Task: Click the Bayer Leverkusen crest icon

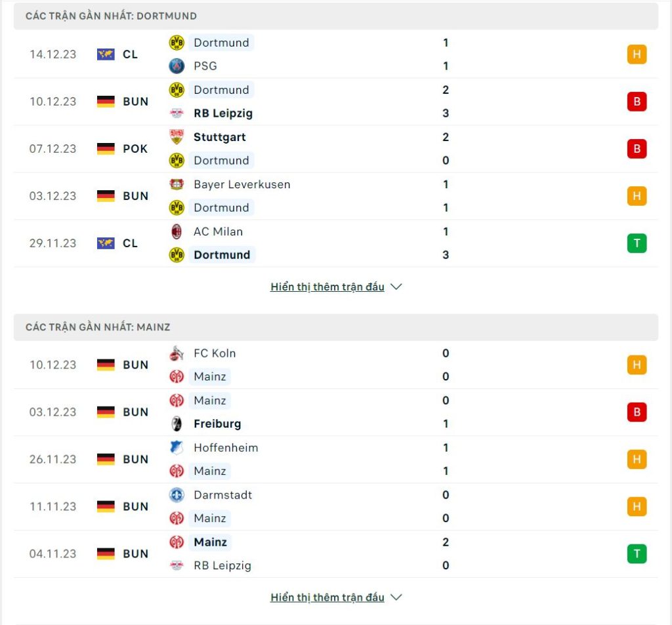Action: click(x=177, y=184)
